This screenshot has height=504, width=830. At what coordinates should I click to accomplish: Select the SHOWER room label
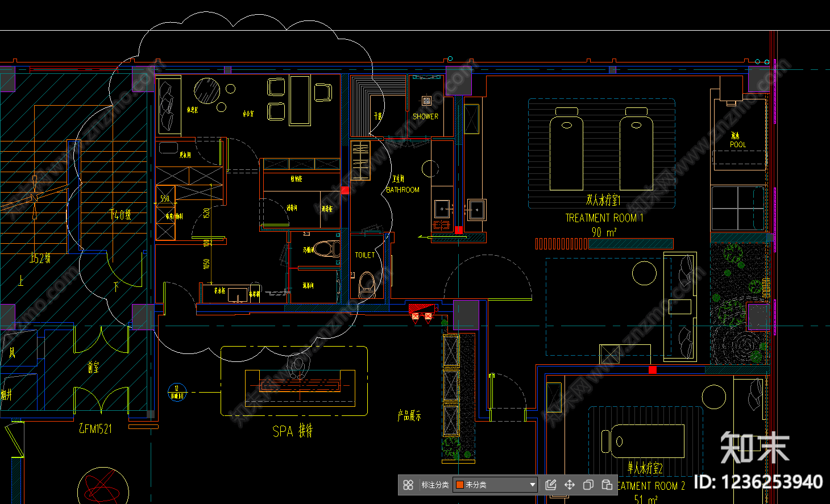(425, 116)
